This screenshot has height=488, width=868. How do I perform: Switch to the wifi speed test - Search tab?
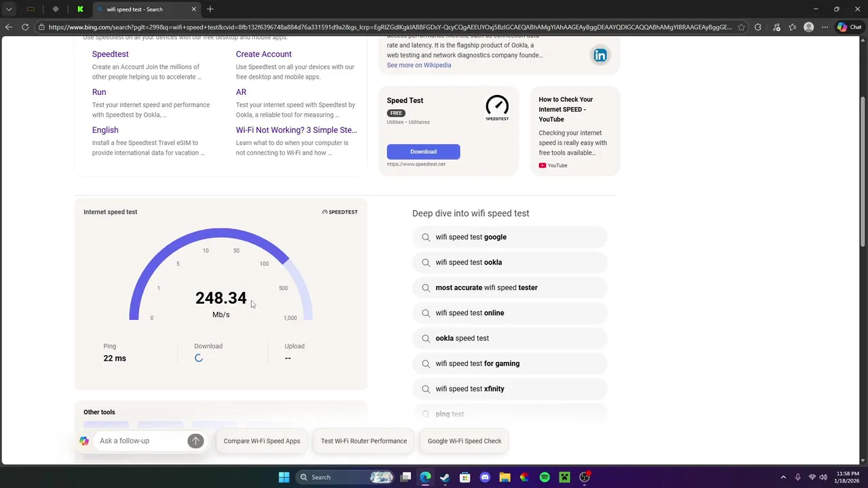tap(146, 9)
